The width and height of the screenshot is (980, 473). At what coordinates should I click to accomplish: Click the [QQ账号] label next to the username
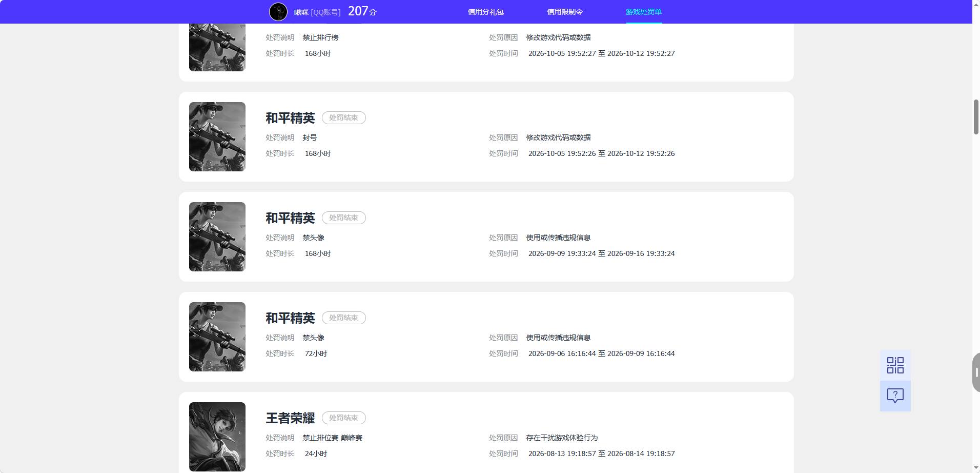coord(325,12)
